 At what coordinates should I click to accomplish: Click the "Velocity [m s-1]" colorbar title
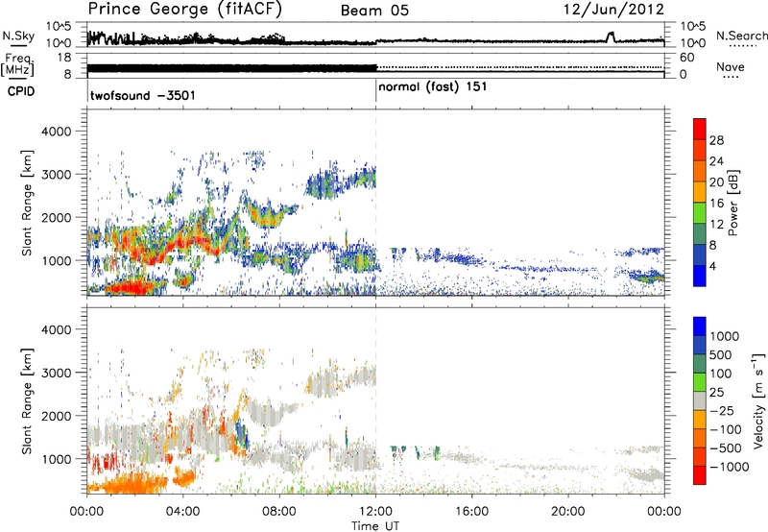(x=759, y=400)
